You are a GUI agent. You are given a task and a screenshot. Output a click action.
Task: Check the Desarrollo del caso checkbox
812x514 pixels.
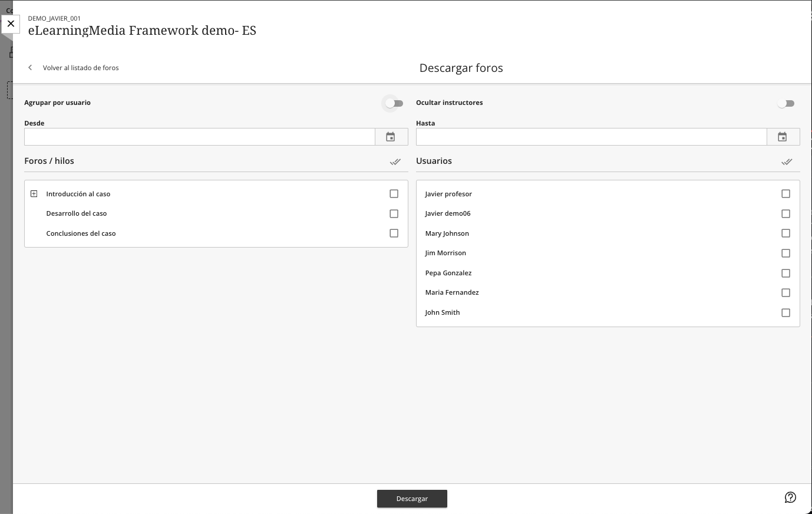coord(394,213)
